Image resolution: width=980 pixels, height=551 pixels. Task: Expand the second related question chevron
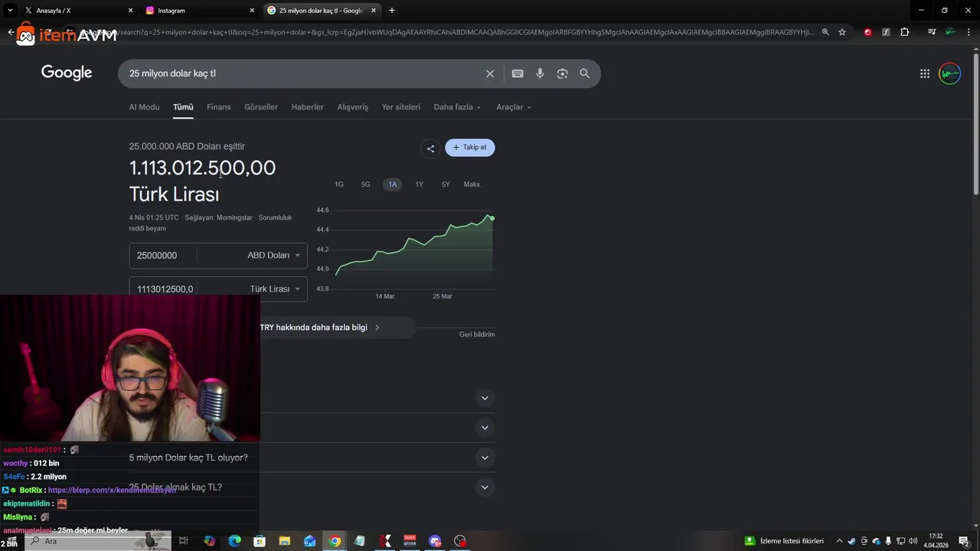tap(485, 428)
